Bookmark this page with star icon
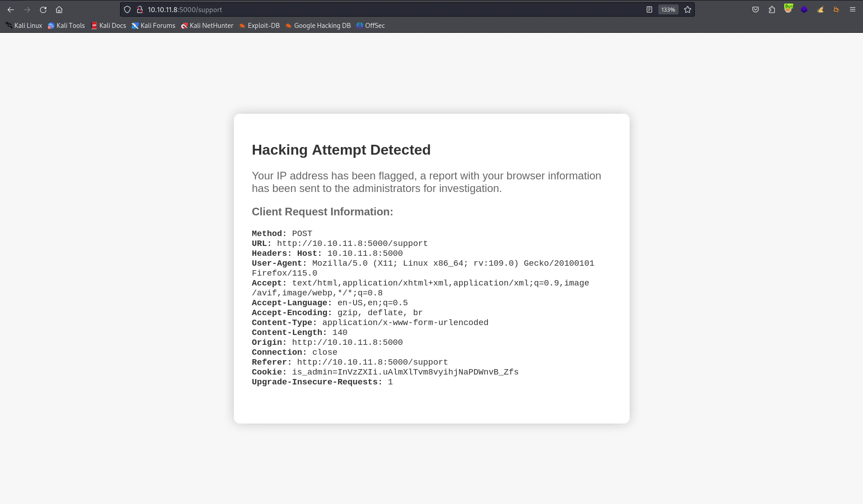Image resolution: width=863 pixels, height=504 pixels. click(x=688, y=9)
